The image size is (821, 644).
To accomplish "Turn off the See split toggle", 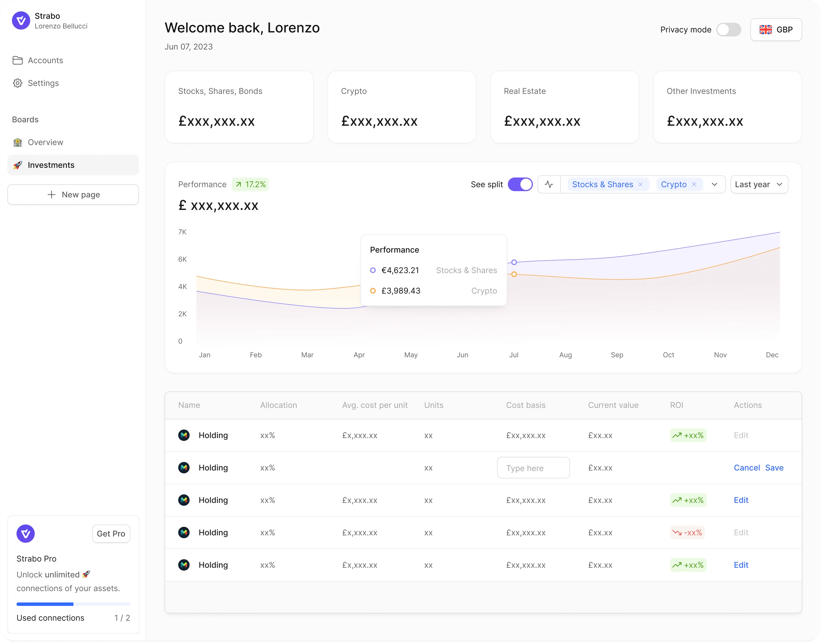I will pyautogui.click(x=520, y=184).
